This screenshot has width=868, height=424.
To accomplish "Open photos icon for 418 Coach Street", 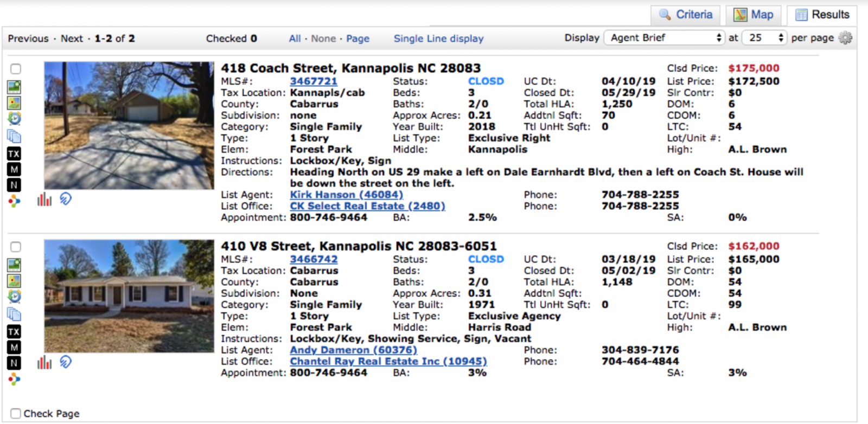I will tap(14, 87).
